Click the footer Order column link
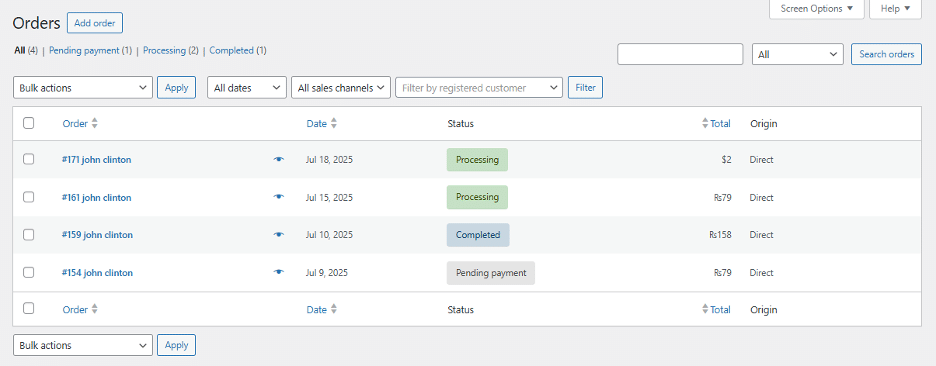 75,309
